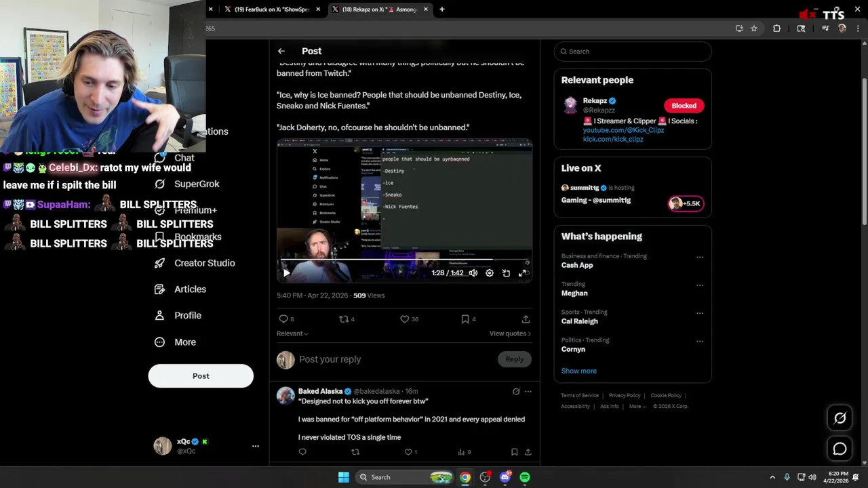Expand the footer More link
The image size is (868, 488).
tap(637, 407)
